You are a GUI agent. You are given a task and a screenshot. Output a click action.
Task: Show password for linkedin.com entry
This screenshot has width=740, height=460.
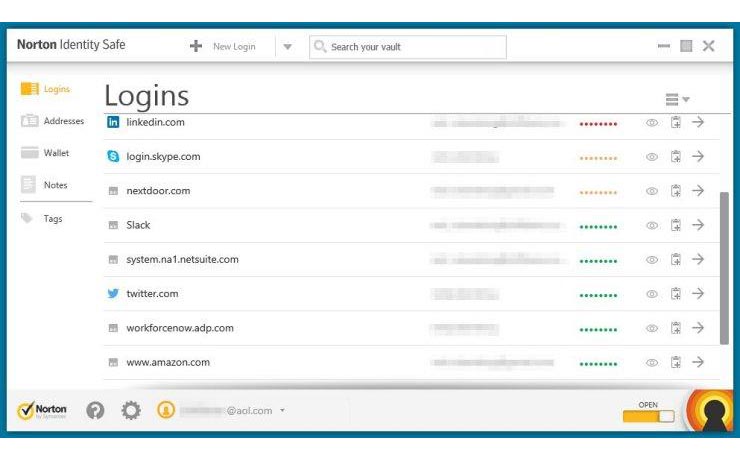point(652,123)
